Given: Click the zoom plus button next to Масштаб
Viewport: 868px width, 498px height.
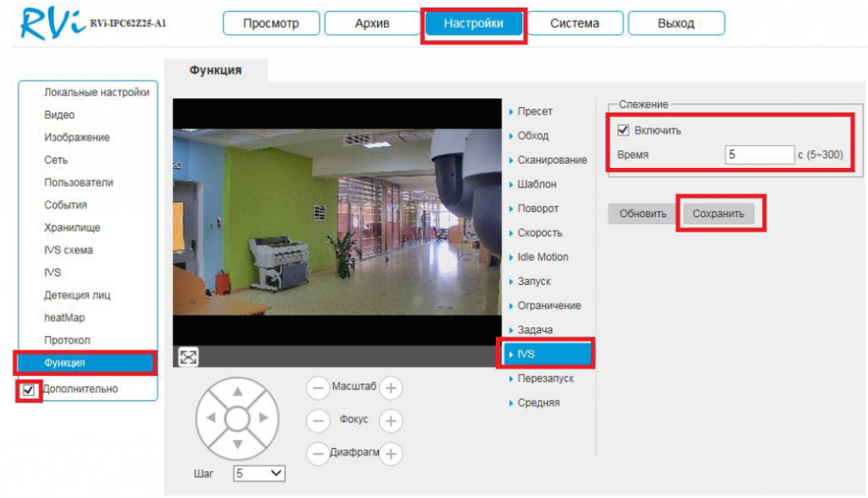Looking at the screenshot, I should coord(390,388).
